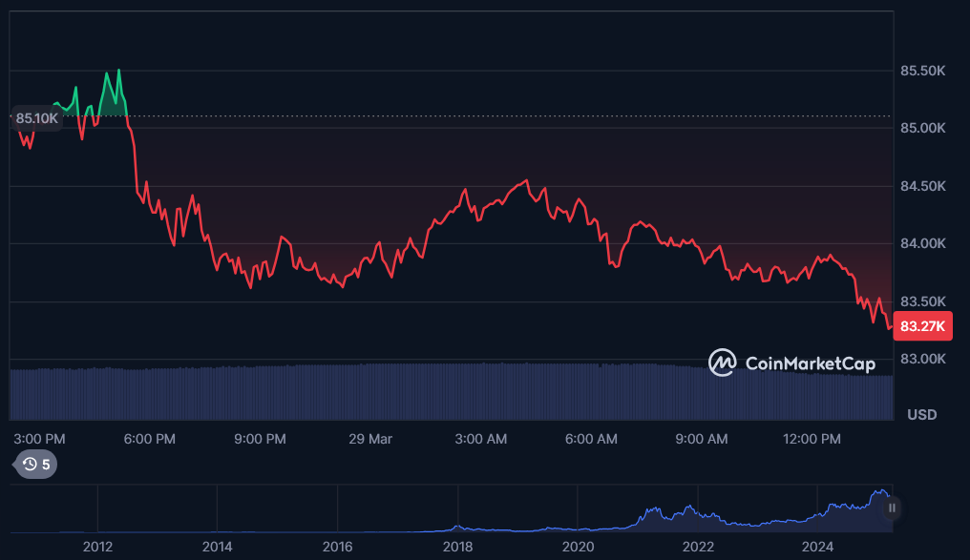This screenshot has width=970, height=560.
Task: Click the 12:00 PM time axis label
Action: coord(812,439)
